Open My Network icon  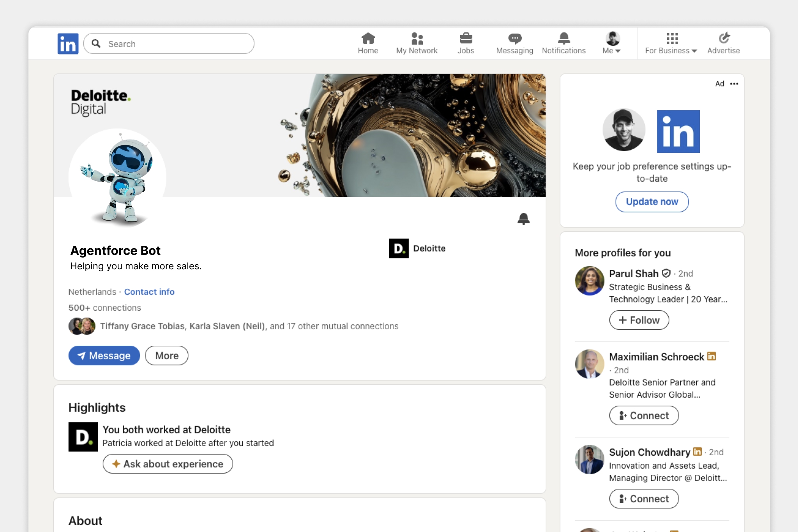click(x=417, y=39)
